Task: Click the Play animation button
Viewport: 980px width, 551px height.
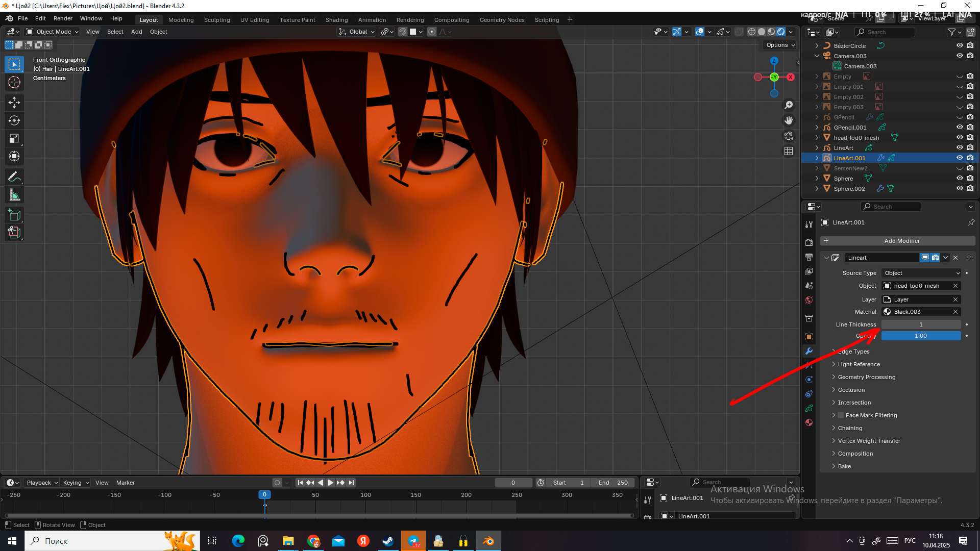Action: (330, 483)
